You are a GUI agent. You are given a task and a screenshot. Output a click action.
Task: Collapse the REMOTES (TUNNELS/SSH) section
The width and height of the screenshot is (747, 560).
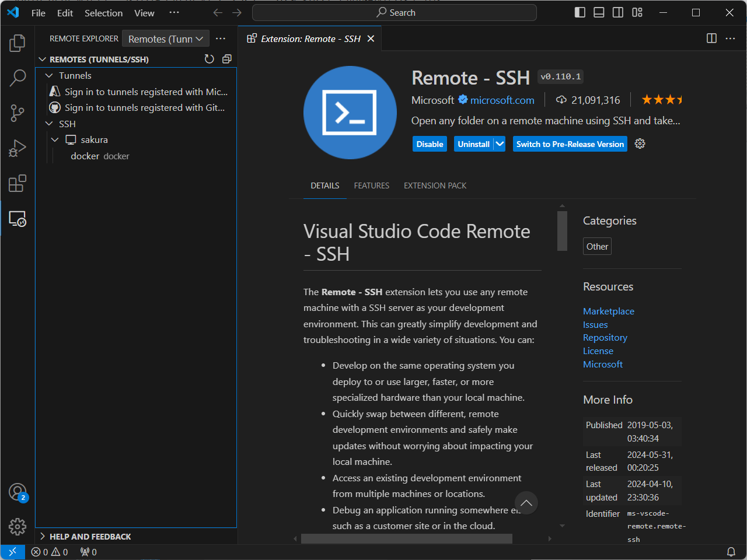tap(43, 60)
